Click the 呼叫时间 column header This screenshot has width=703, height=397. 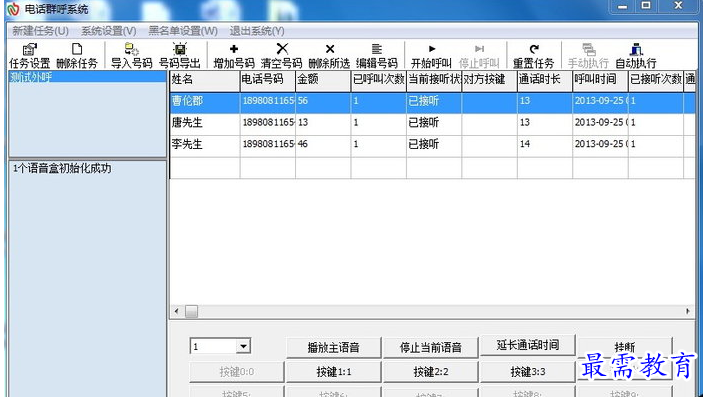point(601,80)
